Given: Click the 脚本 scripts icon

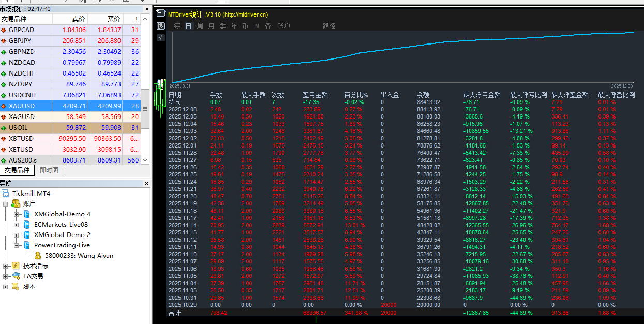Looking at the screenshot, I should pos(16,287).
